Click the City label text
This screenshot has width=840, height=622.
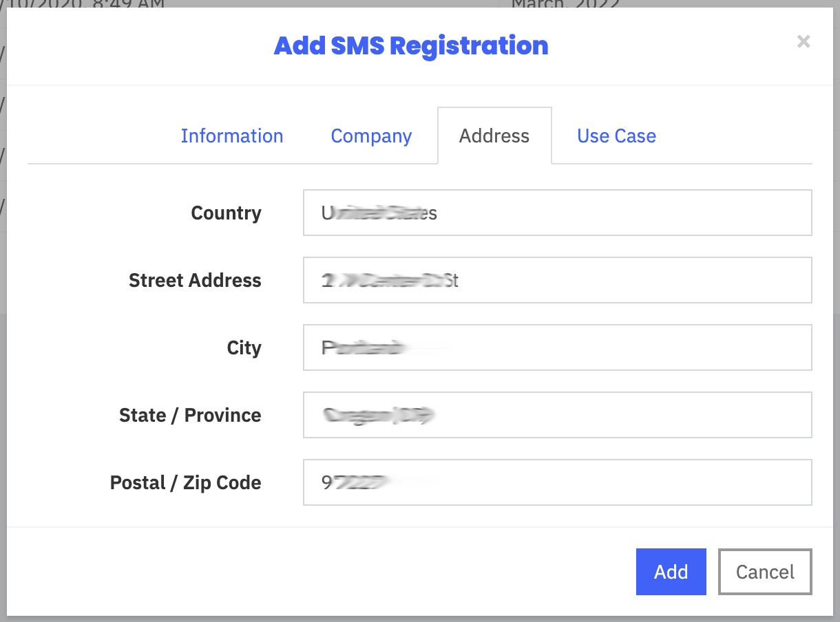[244, 348]
